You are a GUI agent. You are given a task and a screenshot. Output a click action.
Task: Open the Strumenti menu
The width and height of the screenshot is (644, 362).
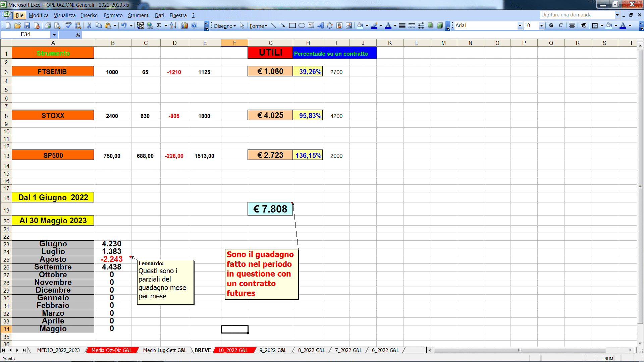pos(139,15)
